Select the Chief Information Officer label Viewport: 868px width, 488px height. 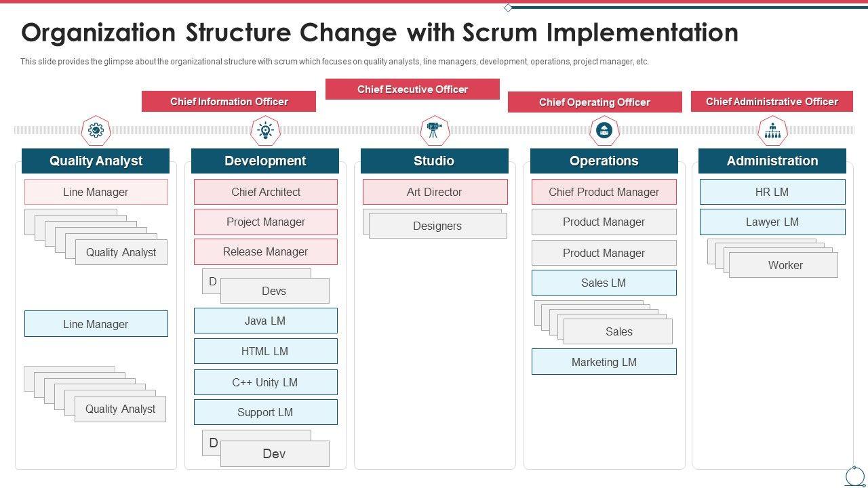pos(229,102)
